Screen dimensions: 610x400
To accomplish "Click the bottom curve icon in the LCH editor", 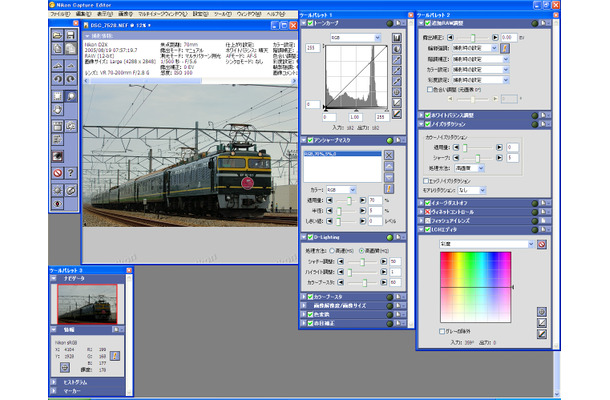I will (542, 334).
